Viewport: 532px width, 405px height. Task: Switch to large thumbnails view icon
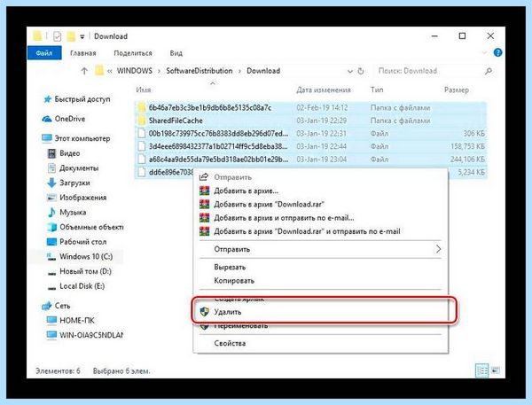(x=496, y=370)
